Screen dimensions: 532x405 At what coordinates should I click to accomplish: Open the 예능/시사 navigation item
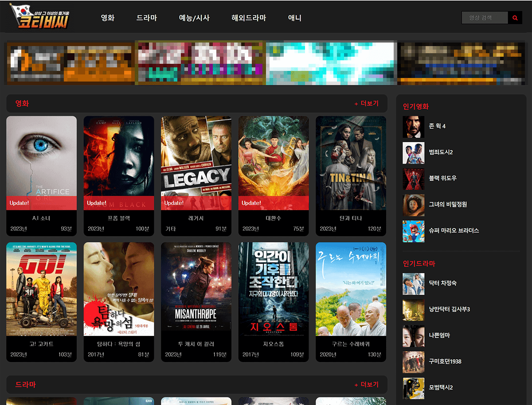point(194,18)
